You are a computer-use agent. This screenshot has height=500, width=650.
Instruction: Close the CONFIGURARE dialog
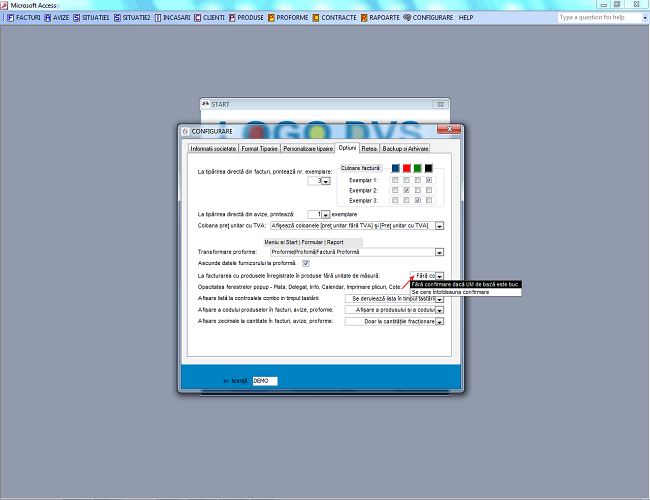[x=449, y=129]
